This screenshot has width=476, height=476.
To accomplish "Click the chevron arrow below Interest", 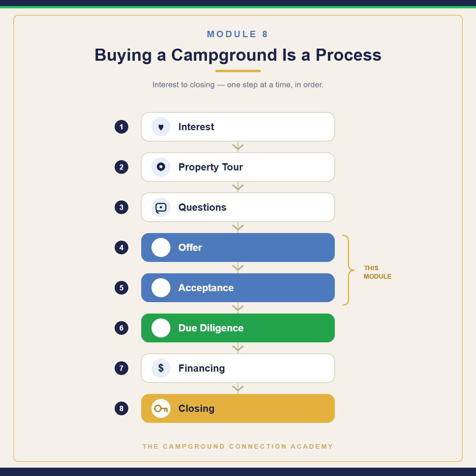I will pos(238,147).
